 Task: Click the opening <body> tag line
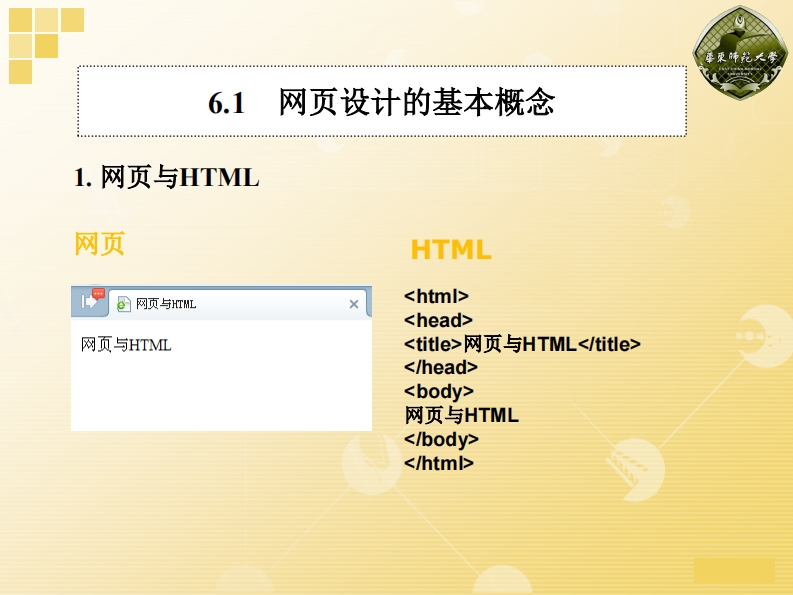click(439, 391)
